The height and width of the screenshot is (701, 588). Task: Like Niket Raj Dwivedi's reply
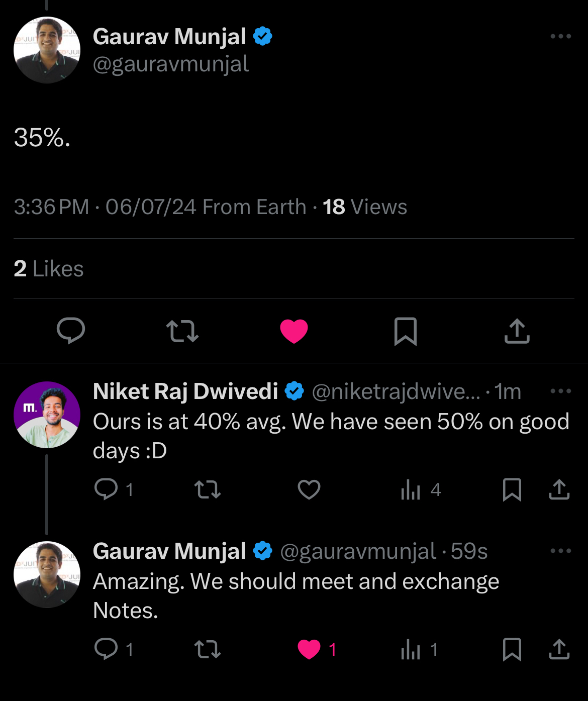(309, 489)
